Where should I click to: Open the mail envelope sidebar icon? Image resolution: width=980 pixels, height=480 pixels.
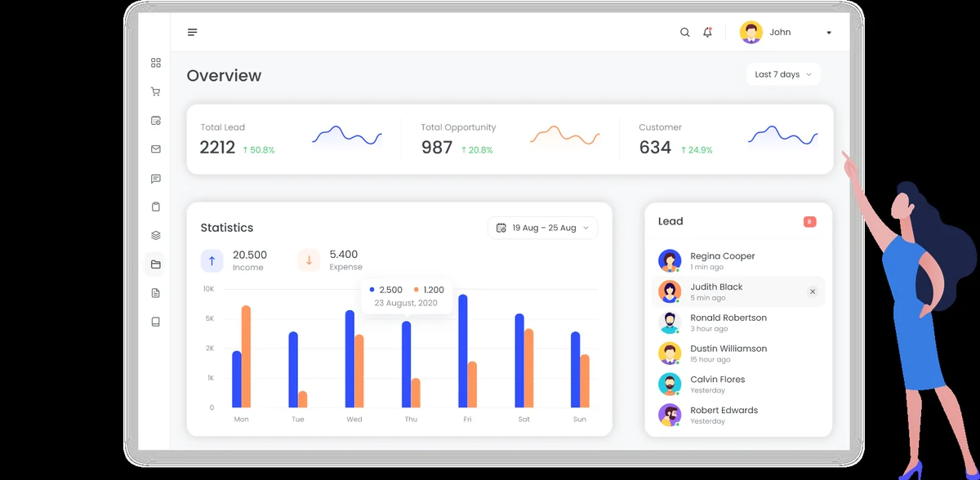click(x=156, y=149)
